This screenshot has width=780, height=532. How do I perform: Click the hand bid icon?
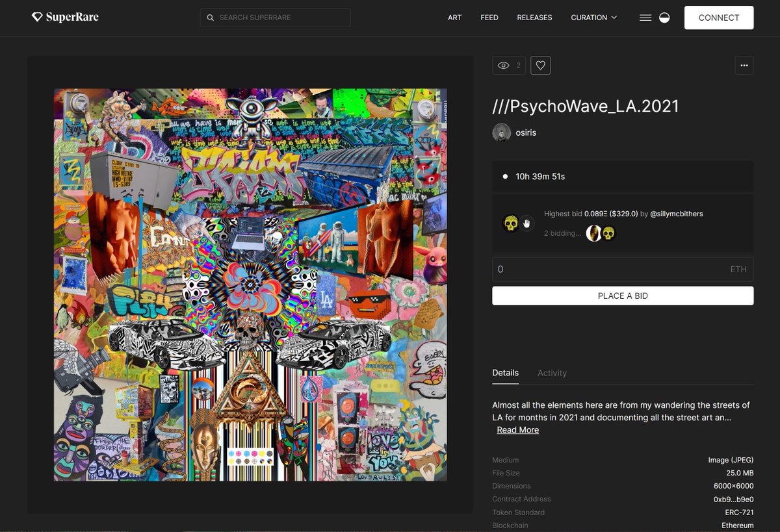click(526, 223)
